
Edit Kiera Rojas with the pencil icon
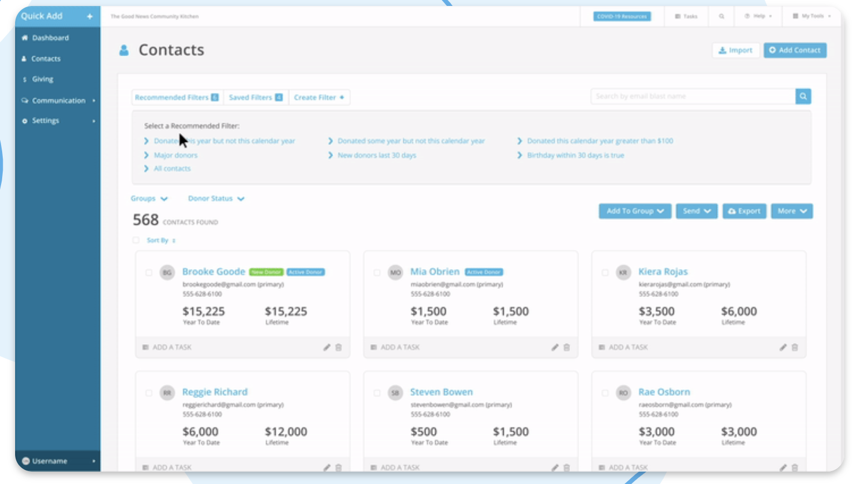[x=783, y=347]
